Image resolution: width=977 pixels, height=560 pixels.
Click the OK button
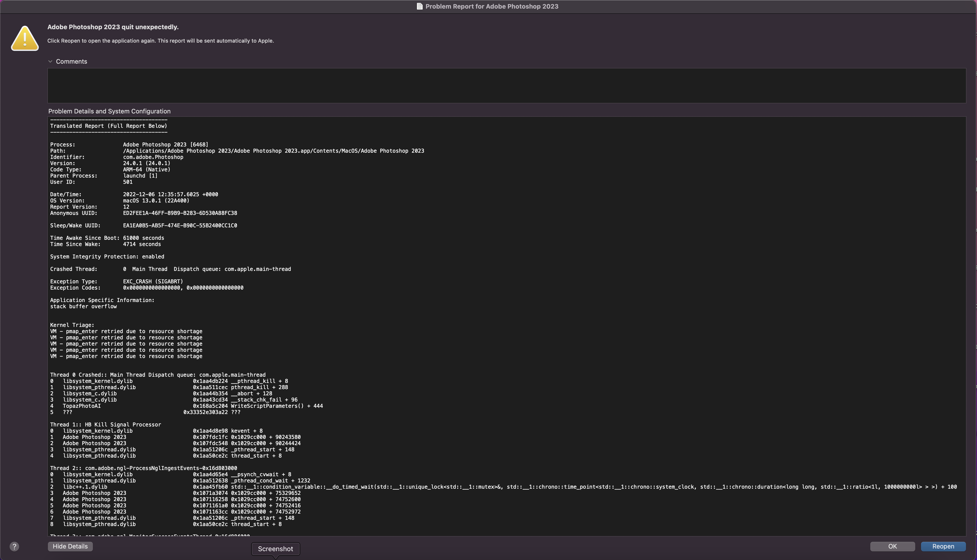click(x=892, y=546)
